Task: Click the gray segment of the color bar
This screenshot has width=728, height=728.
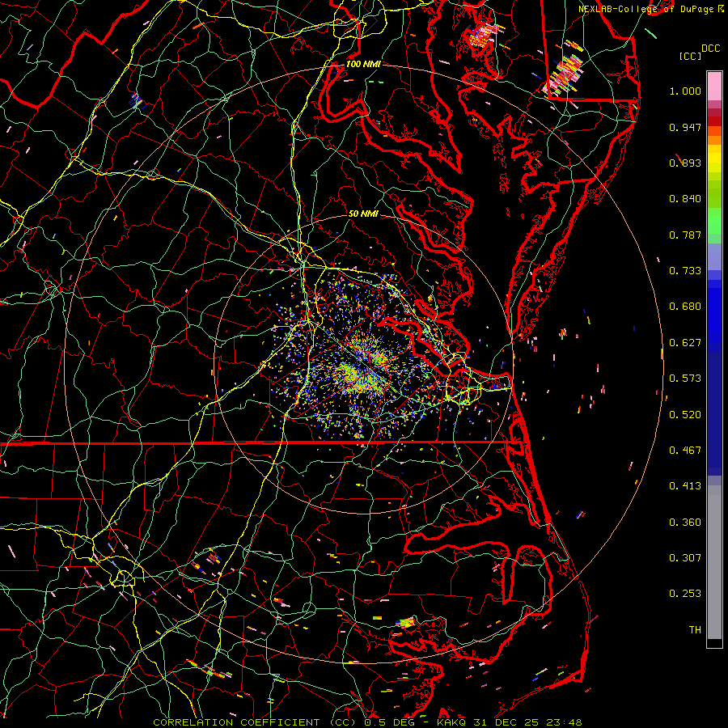Action: pos(714,562)
